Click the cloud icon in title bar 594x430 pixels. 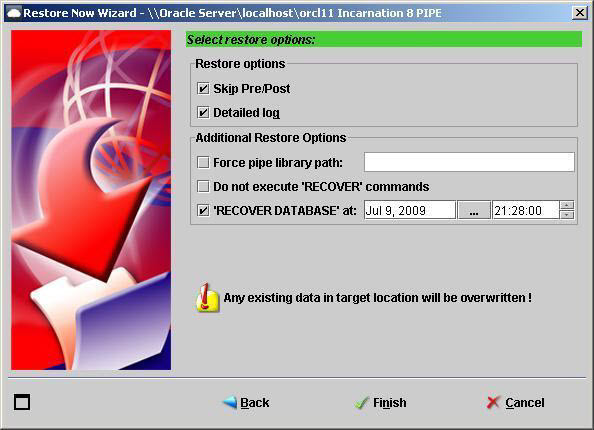coord(14,13)
